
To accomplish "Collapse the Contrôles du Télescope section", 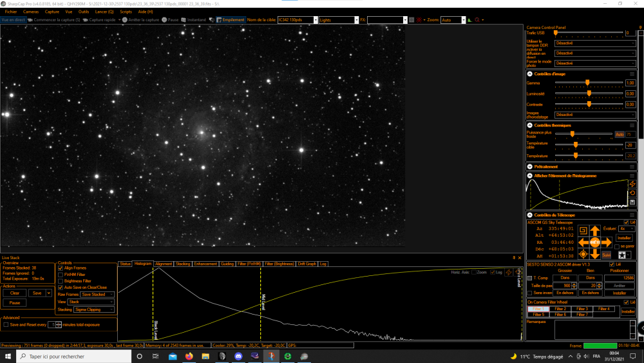I will [x=530, y=215].
